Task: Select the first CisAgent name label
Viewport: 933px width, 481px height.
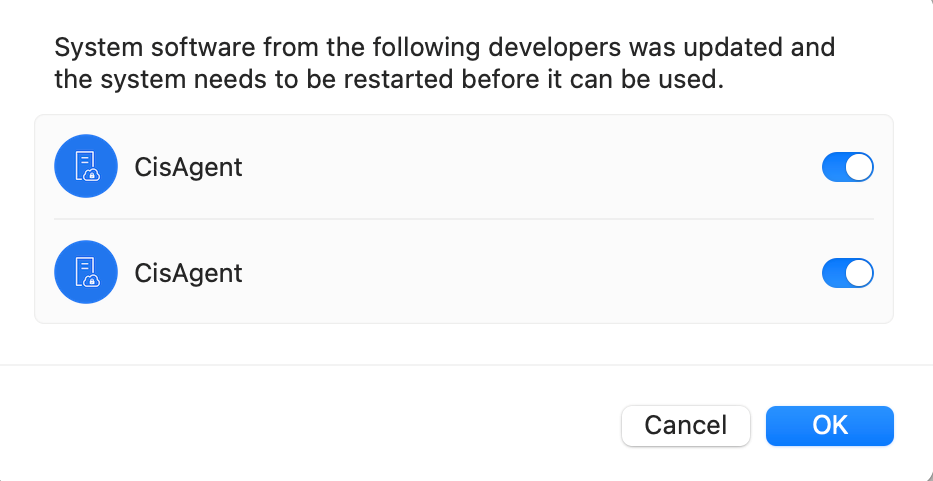Action: 188,167
